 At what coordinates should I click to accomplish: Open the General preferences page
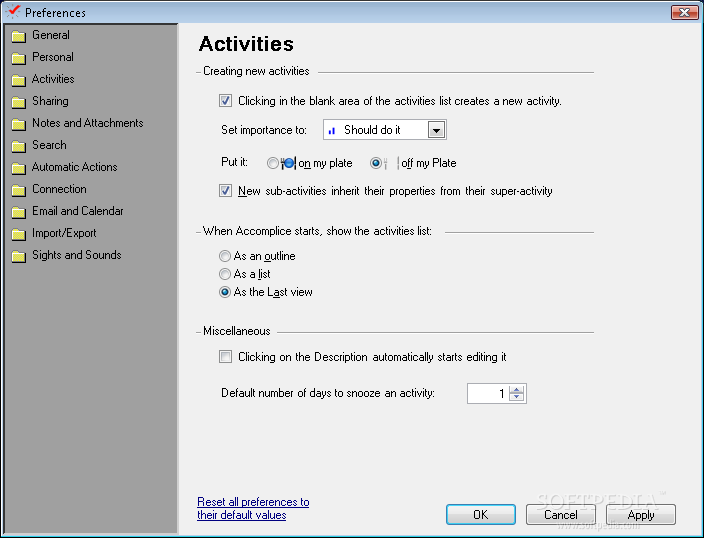point(51,35)
